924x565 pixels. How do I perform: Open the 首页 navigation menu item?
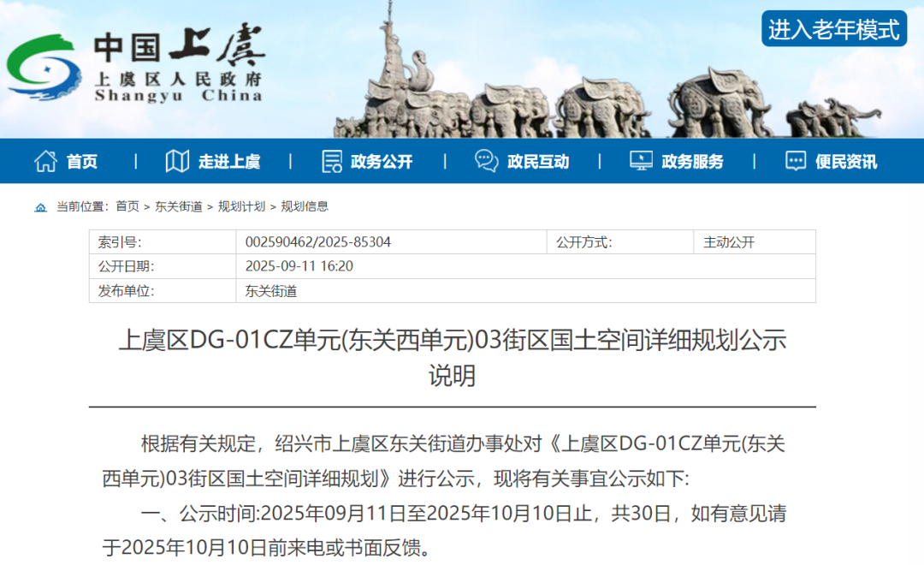point(82,162)
